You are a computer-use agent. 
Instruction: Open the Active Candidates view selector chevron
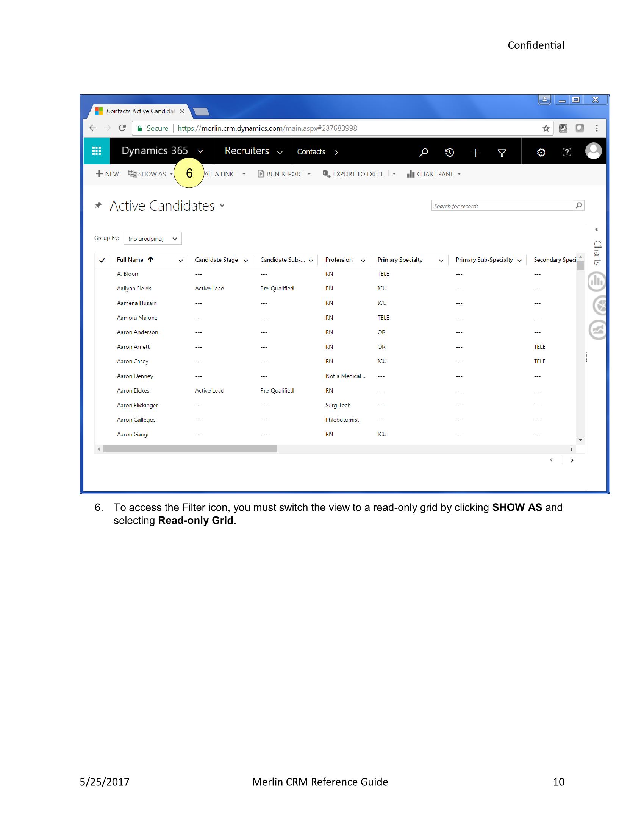click(x=222, y=206)
